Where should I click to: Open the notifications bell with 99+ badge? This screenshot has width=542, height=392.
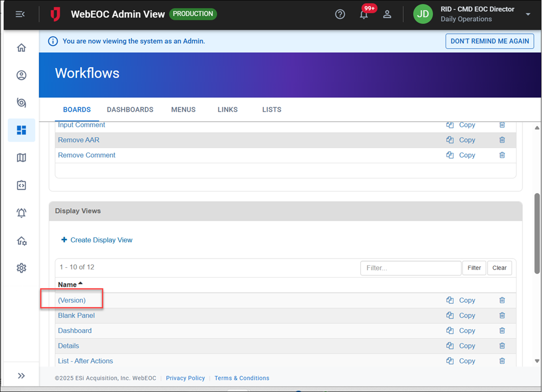click(364, 15)
